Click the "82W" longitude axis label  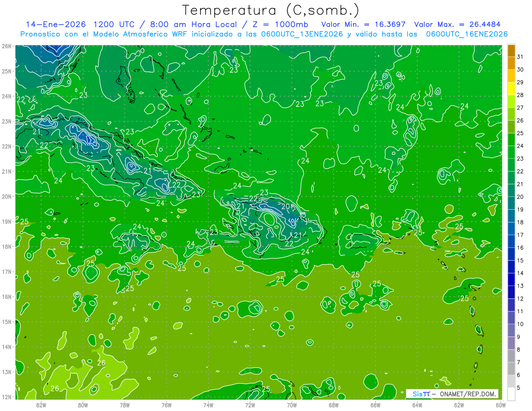click(x=41, y=404)
